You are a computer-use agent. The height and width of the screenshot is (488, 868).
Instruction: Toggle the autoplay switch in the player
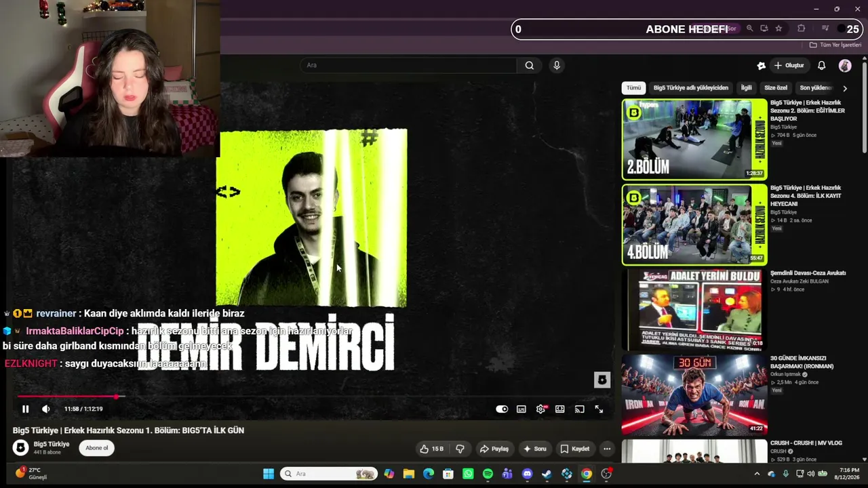click(502, 409)
